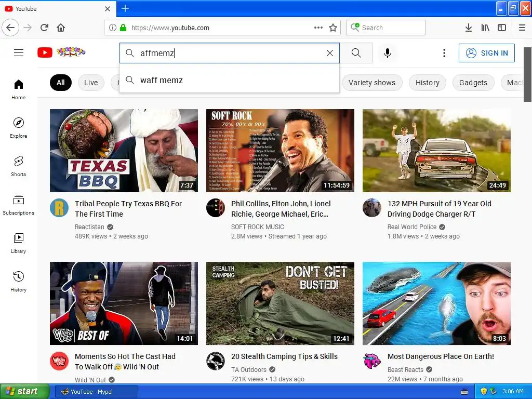This screenshot has width=532, height=399.
Task: Visit the Beast Reacts channel name
Action: pyautogui.click(x=405, y=369)
